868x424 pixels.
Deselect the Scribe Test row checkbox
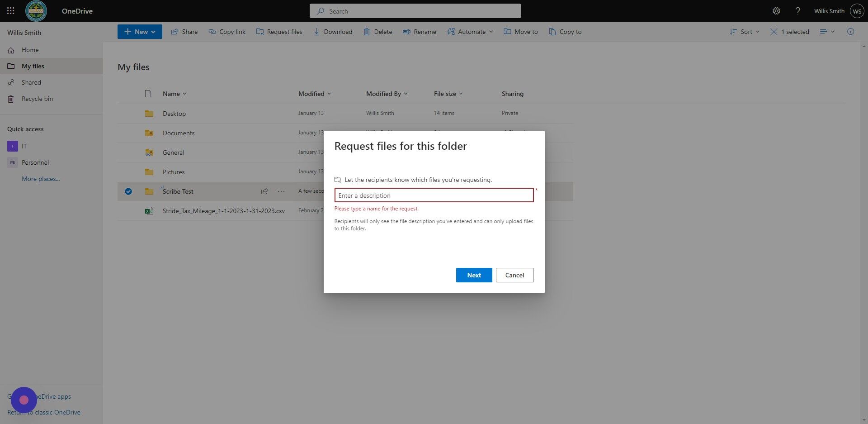(128, 191)
